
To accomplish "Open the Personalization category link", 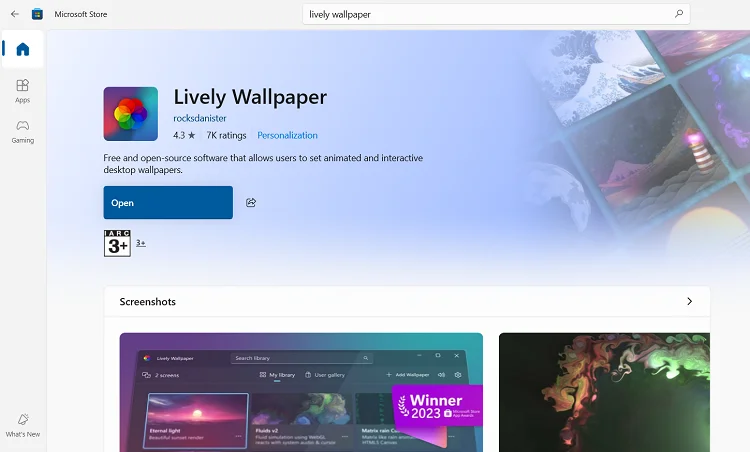I will [x=287, y=135].
